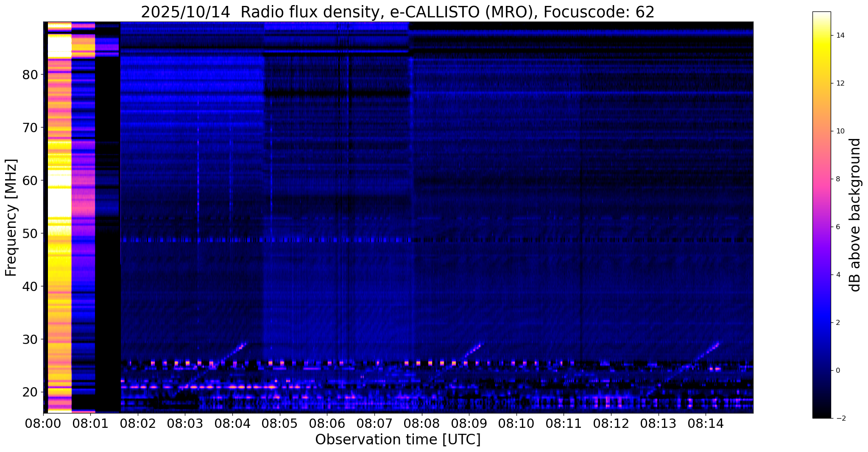Select the 08:01 time tick label
The width and height of the screenshot is (868, 452).
click(90, 424)
